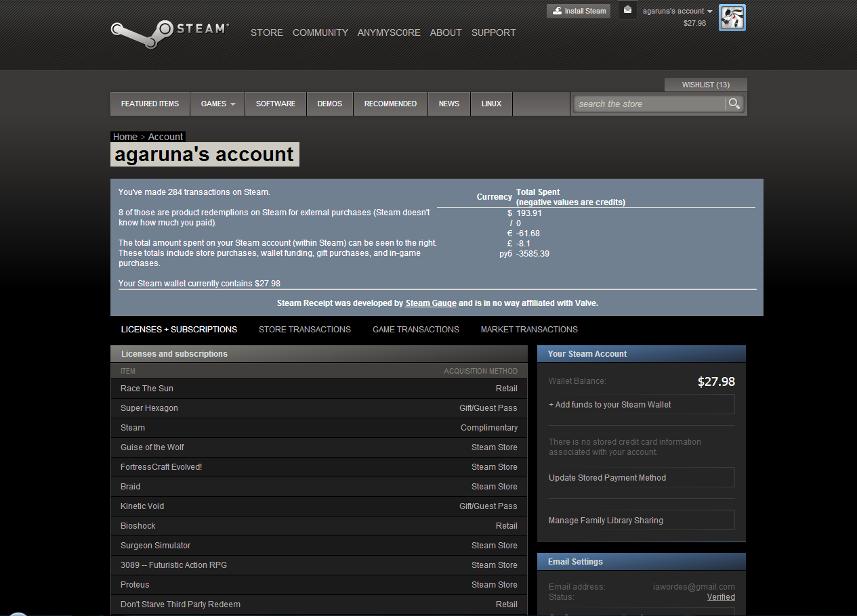Image resolution: width=857 pixels, height=616 pixels.
Task: Expand the agaruna's account dropdown
Action: coord(677,11)
